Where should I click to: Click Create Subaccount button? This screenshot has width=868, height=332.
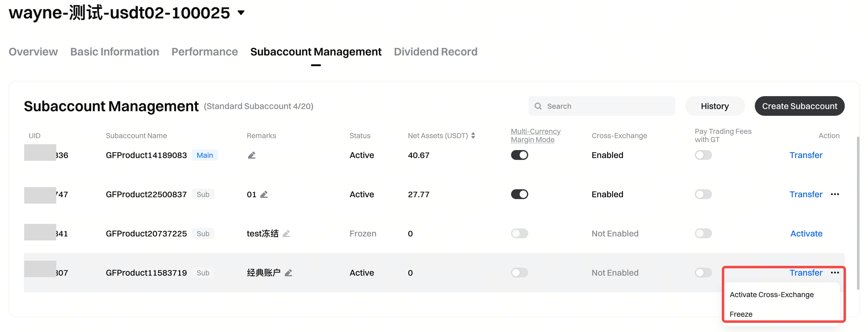coord(799,106)
